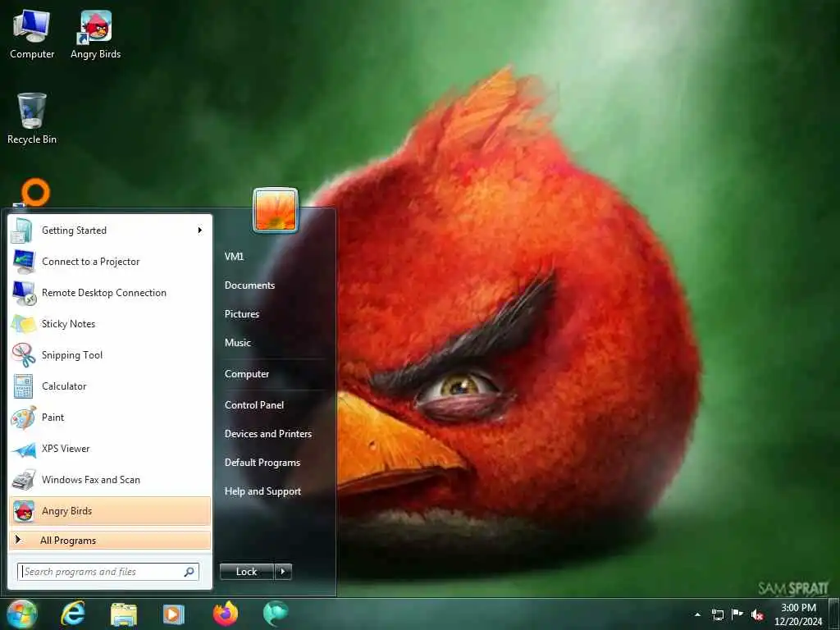840x630 pixels.
Task: Open shutdown options arrow beside Lock
Action: [x=283, y=572]
